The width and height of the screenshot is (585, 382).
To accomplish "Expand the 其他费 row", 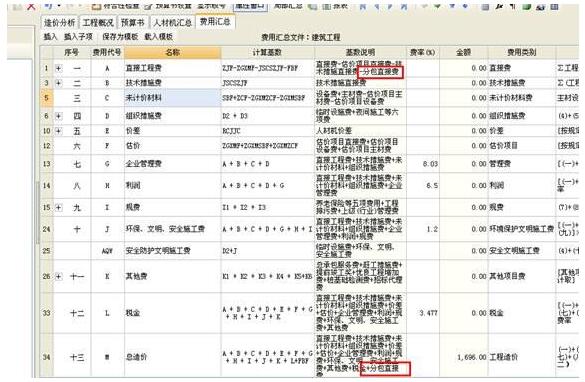I will 59,276.
